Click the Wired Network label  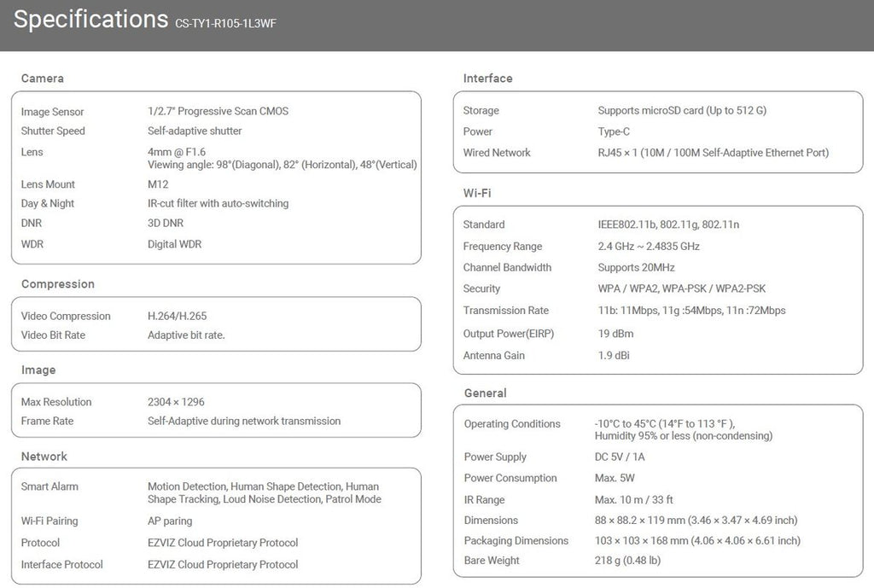click(x=497, y=153)
